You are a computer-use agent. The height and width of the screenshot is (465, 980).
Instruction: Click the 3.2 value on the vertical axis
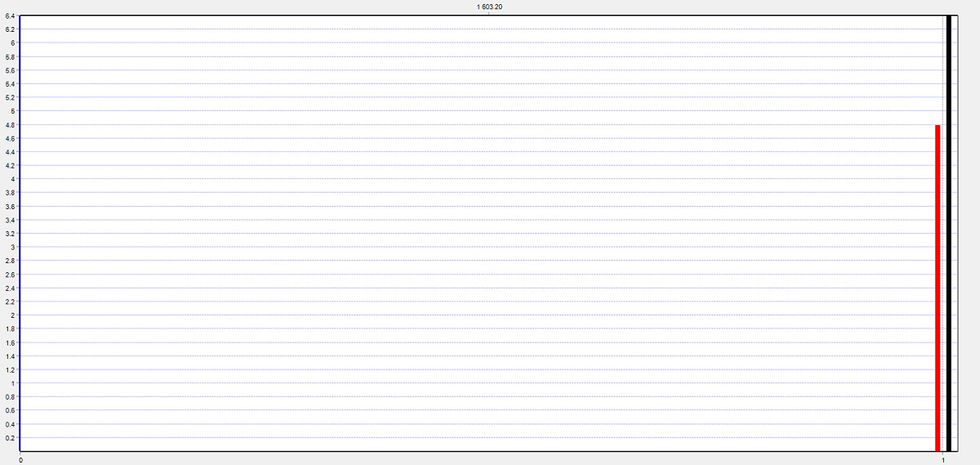tap(10, 233)
